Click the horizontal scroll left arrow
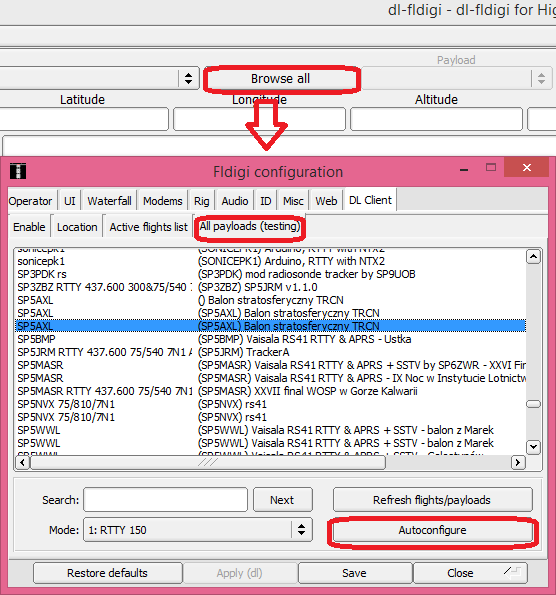The width and height of the screenshot is (556, 595). (22, 463)
